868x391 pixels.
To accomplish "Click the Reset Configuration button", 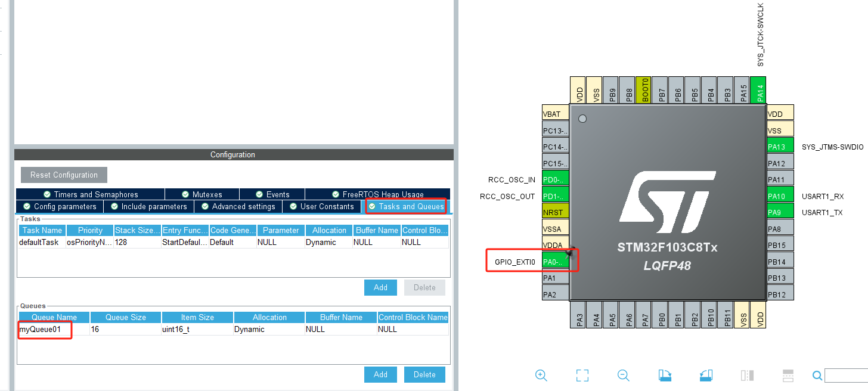I will [x=64, y=175].
